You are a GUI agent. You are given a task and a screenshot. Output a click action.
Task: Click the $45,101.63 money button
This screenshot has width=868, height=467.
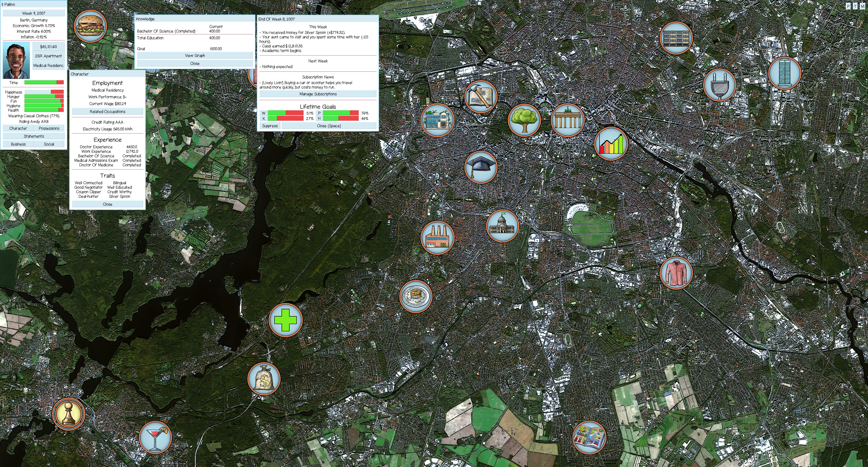(x=49, y=47)
